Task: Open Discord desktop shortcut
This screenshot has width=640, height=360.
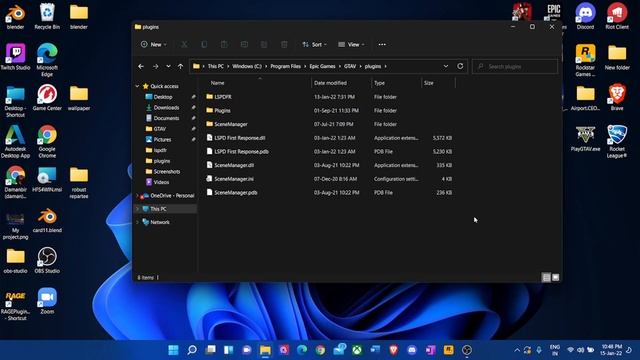Action: [x=585, y=17]
